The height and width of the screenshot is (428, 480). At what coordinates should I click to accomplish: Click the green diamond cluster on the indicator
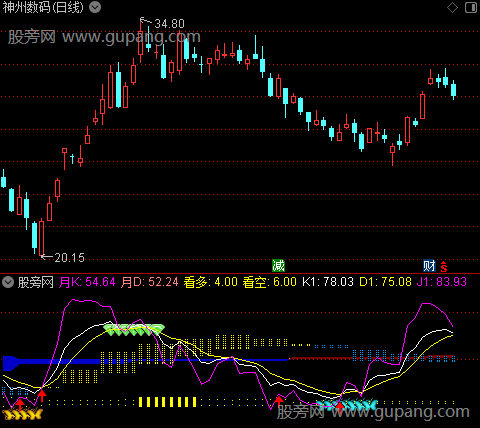pos(134,330)
